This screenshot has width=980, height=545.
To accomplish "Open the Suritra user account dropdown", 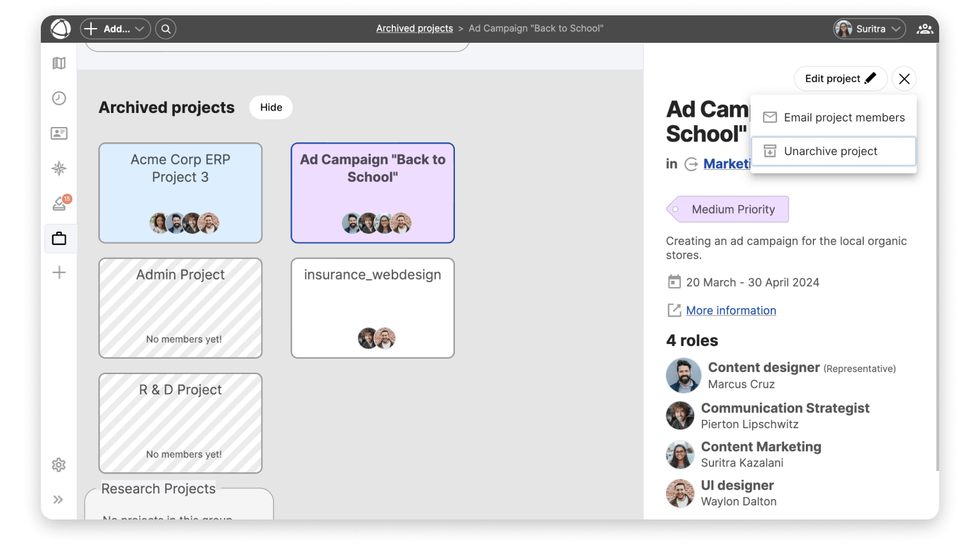I will [x=870, y=29].
